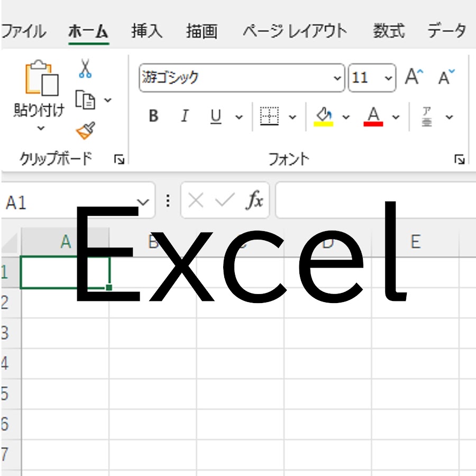Image resolution: width=476 pixels, height=476 pixels.
Task: Open the paste options arrow under 貼り付け
Action: point(41,129)
